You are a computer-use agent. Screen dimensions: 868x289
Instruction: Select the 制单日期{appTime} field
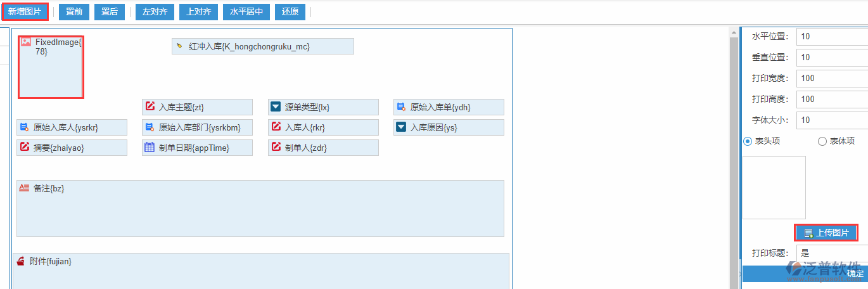197,148
